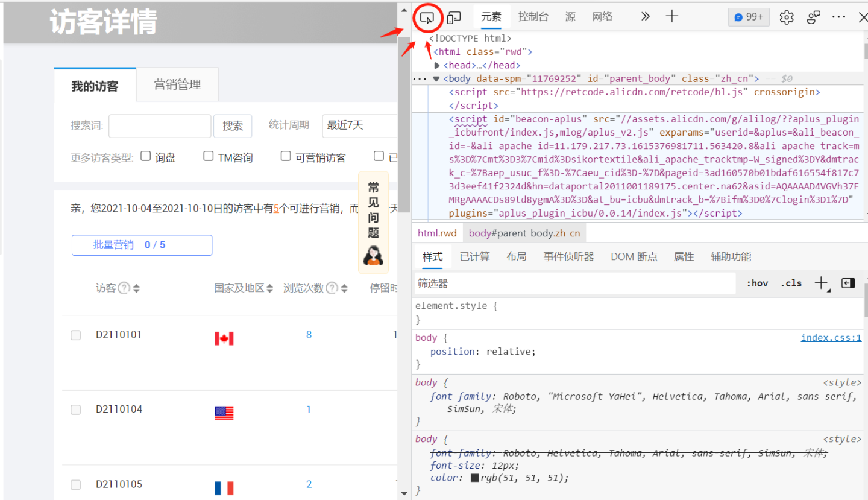The height and width of the screenshot is (500, 868).
Task: Open the index.css:1 source link
Action: pos(831,338)
